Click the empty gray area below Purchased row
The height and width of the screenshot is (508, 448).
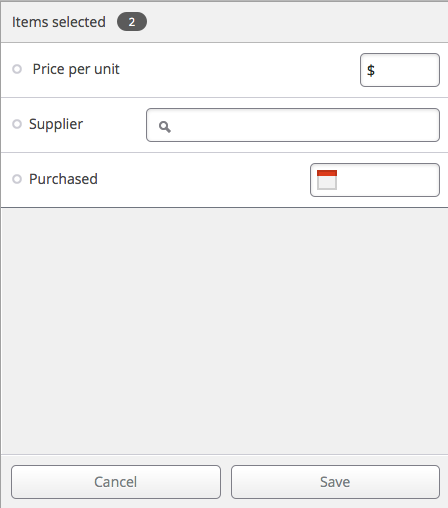coord(224,331)
